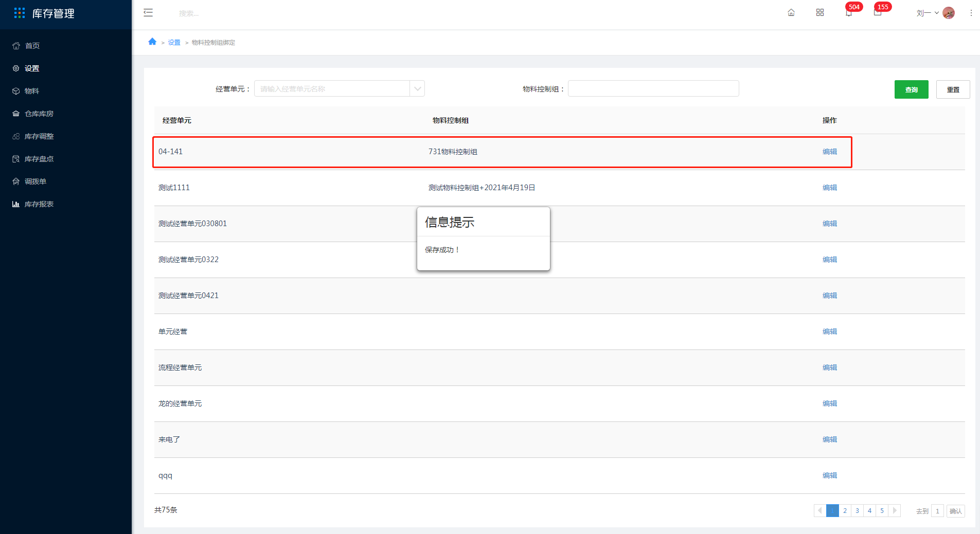Open the notification bell with the 504 badge
The width and height of the screenshot is (980, 534).
[849, 13]
